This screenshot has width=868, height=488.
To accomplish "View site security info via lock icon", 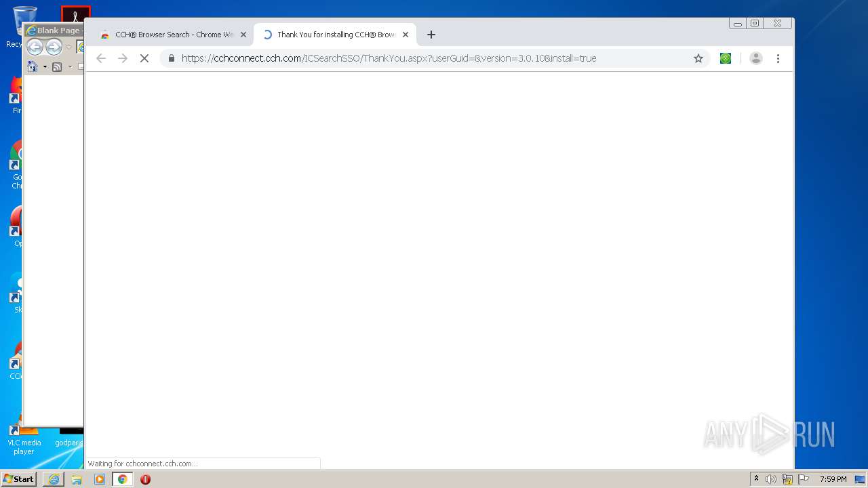I will point(172,58).
